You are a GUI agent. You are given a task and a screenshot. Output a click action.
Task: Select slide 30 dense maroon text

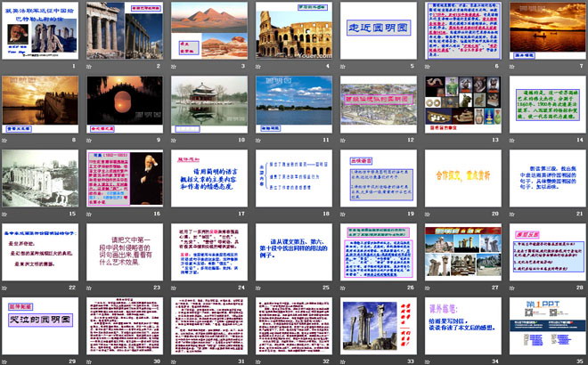point(125,326)
